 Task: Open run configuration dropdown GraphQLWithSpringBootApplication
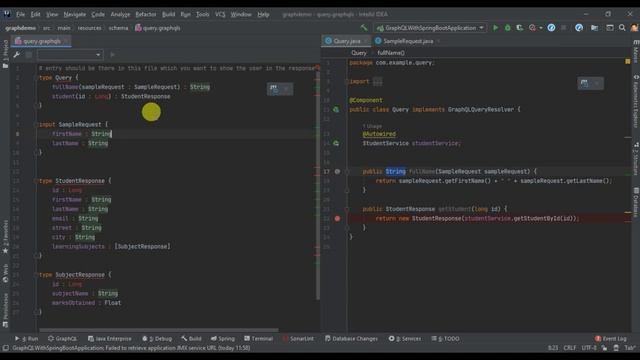[430, 28]
